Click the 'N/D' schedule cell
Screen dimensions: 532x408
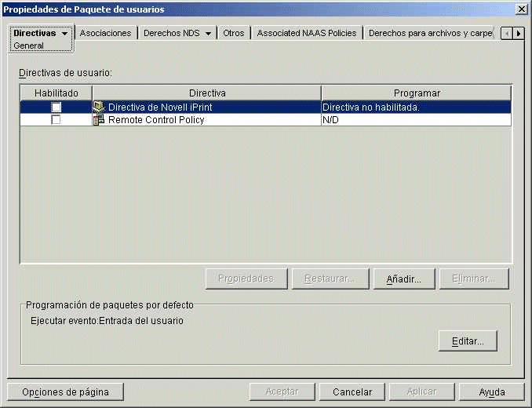416,120
